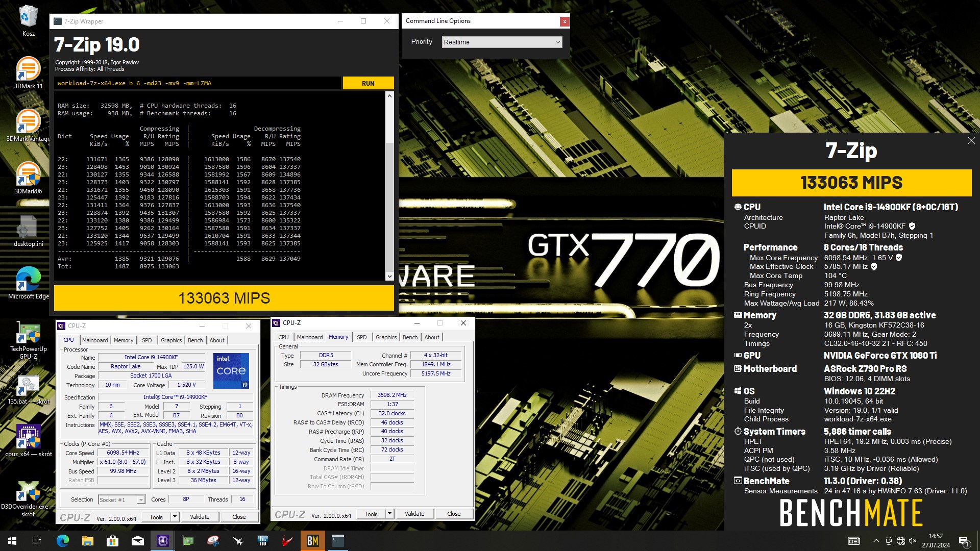980x551 pixels.
Task: Open Microsoft Store from the taskbar
Action: click(112, 541)
